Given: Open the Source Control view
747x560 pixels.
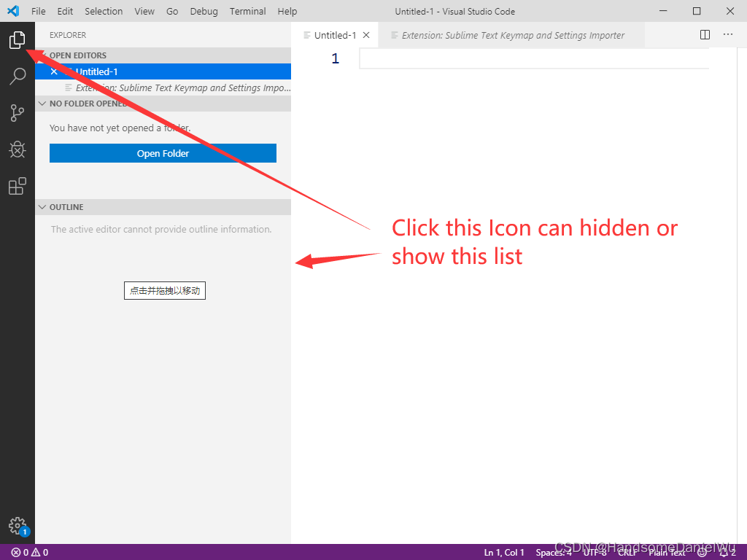Looking at the screenshot, I should click(18, 113).
